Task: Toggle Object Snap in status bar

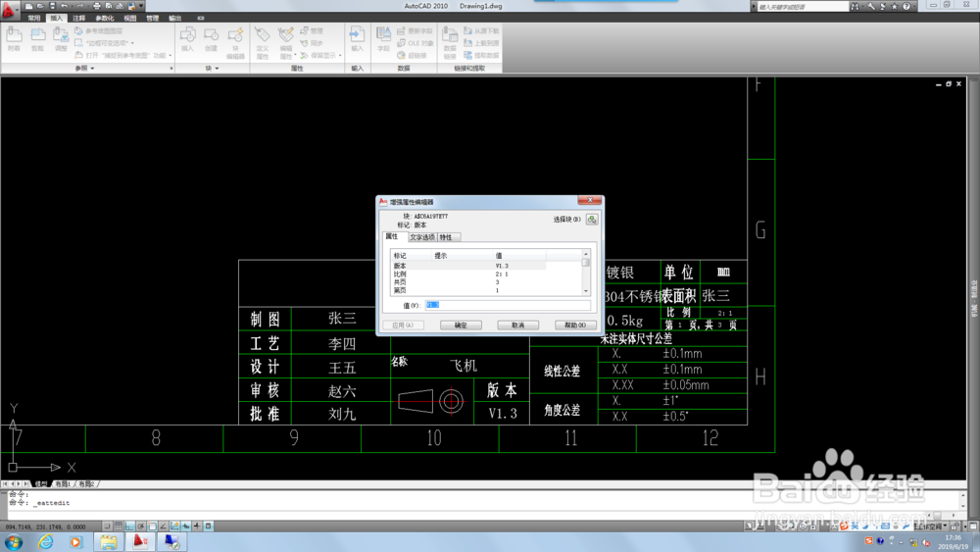Action: click(153, 527)
